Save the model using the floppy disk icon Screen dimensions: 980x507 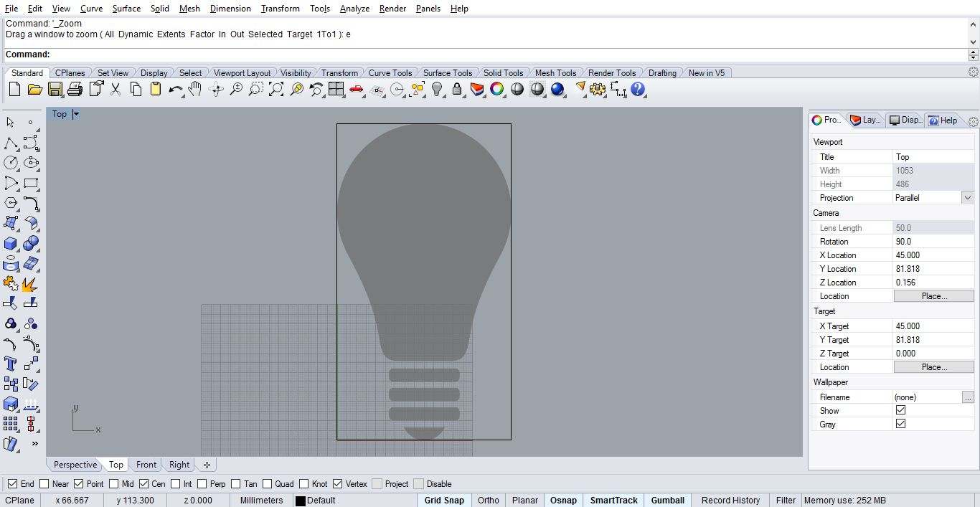tap(55, 90)
